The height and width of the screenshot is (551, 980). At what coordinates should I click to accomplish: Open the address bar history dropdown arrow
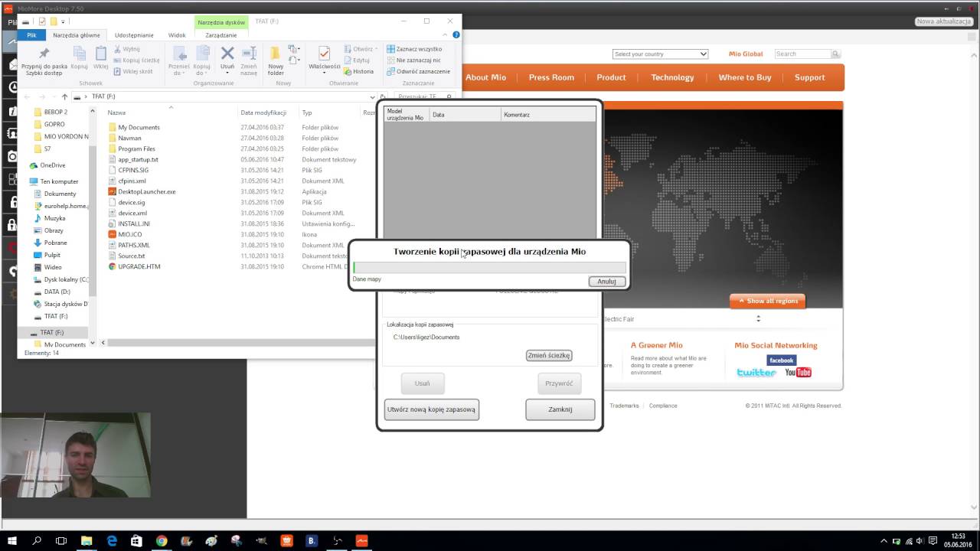tap(372, 96)
